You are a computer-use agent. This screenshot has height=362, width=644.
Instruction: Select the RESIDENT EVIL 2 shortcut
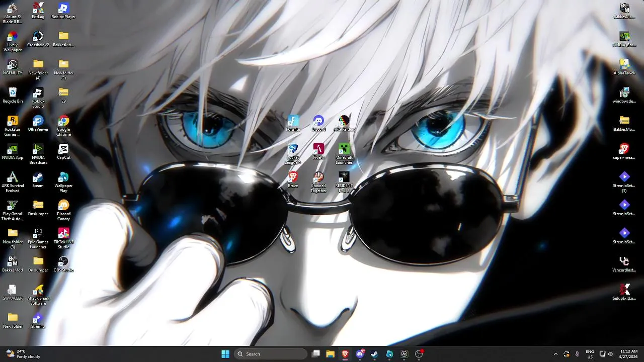tap(344, 183)
